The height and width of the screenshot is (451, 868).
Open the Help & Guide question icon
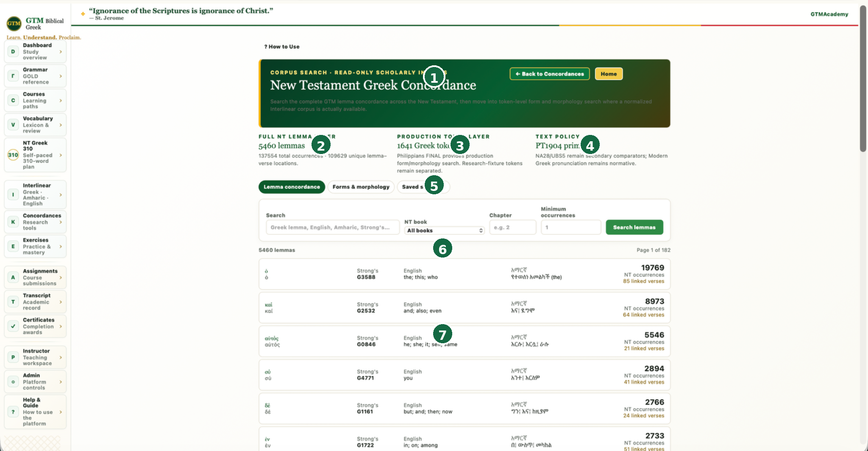pyautogui.click(x=13, y=412)
